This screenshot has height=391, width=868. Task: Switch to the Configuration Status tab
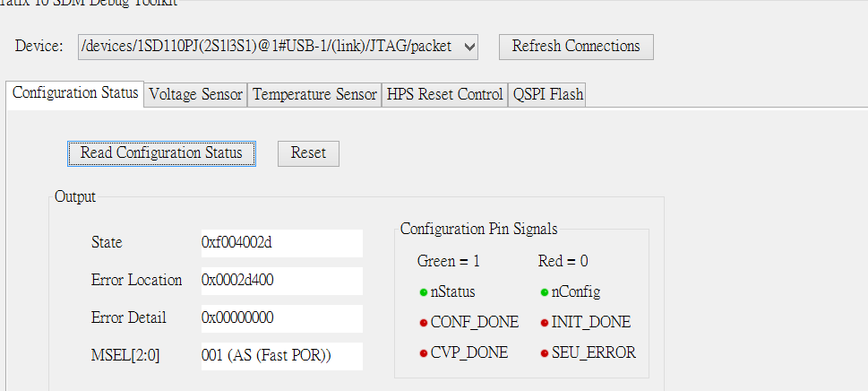75,93
